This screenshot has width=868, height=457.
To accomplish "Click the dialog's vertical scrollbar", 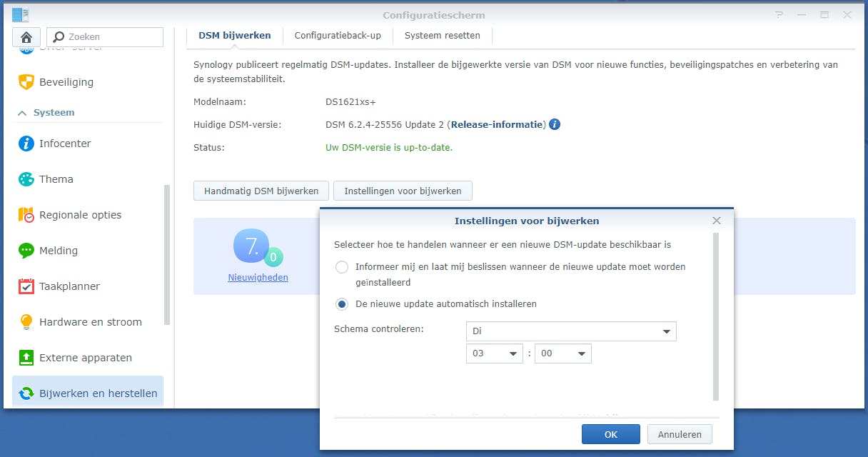I will point(716,316).
